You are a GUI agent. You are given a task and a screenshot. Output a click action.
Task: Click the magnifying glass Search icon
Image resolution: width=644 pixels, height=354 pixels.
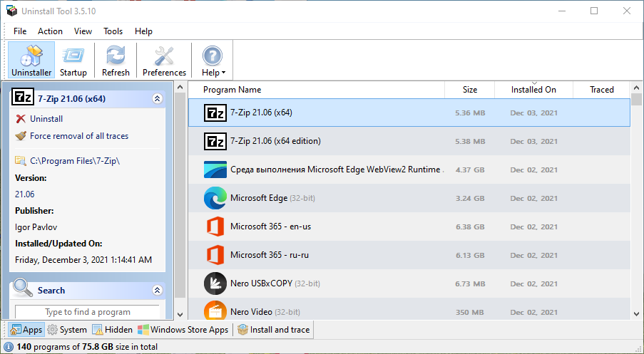pyautogui.click(x=23, y=288)
